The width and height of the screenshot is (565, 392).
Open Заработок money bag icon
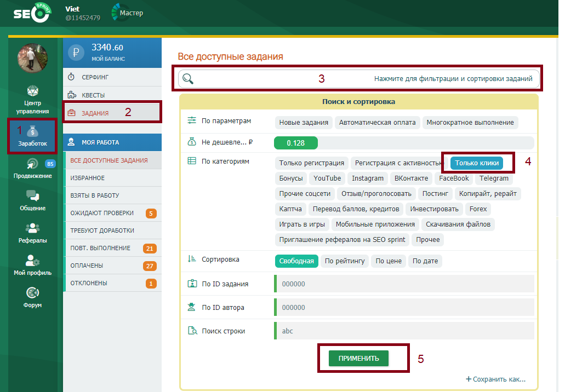(32, 131)
